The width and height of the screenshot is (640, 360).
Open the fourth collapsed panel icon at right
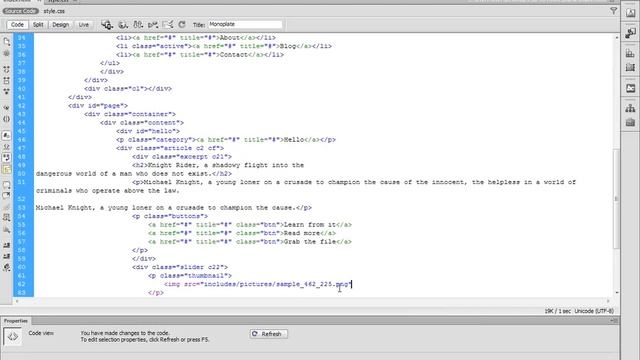pyautogui.click(x=630, y=67)
